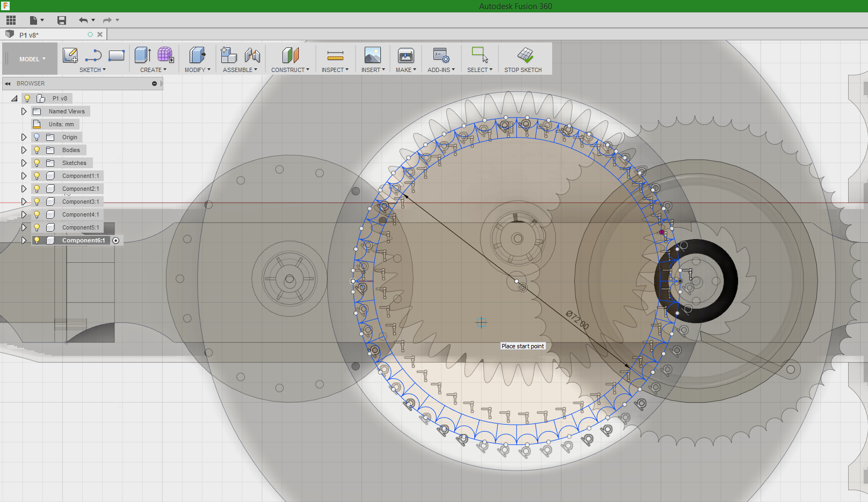Image resolution: width=868 pixels, height=502 pixels.
Task: Select the Line sketch tool icon
Action: point(93,55)
